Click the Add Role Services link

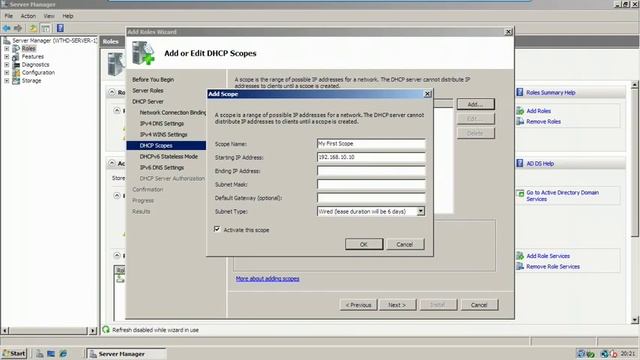548,256
